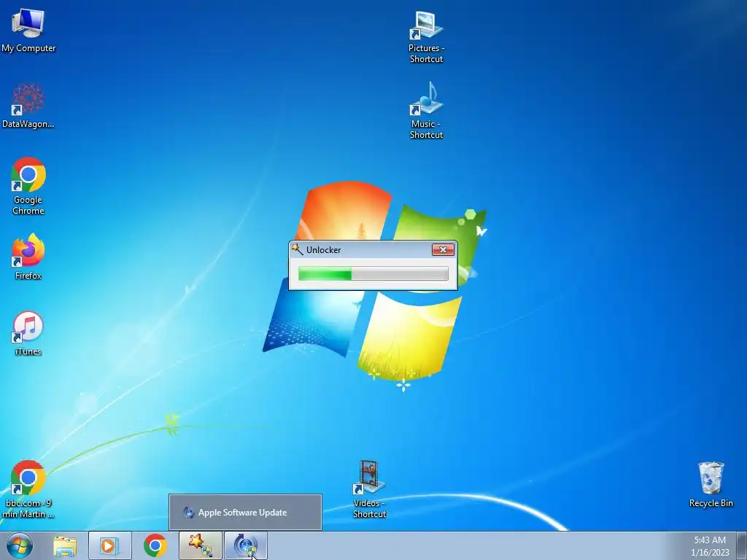
Task: Switch to the Unlocker taskbar button
Action: tap(201, 545)
